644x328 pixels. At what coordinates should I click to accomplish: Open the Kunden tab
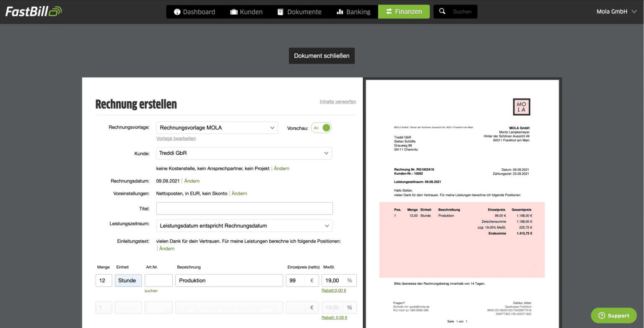coord(247,12)
